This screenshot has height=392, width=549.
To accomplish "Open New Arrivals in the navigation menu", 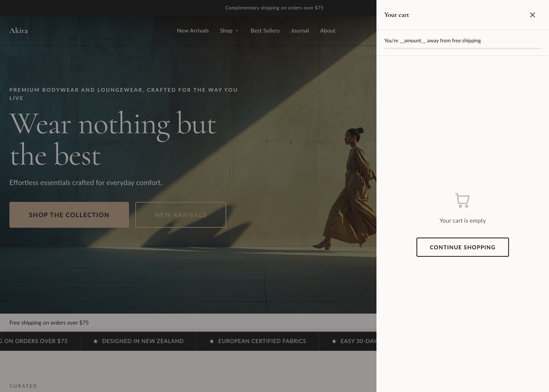I will tap(193, 31).
